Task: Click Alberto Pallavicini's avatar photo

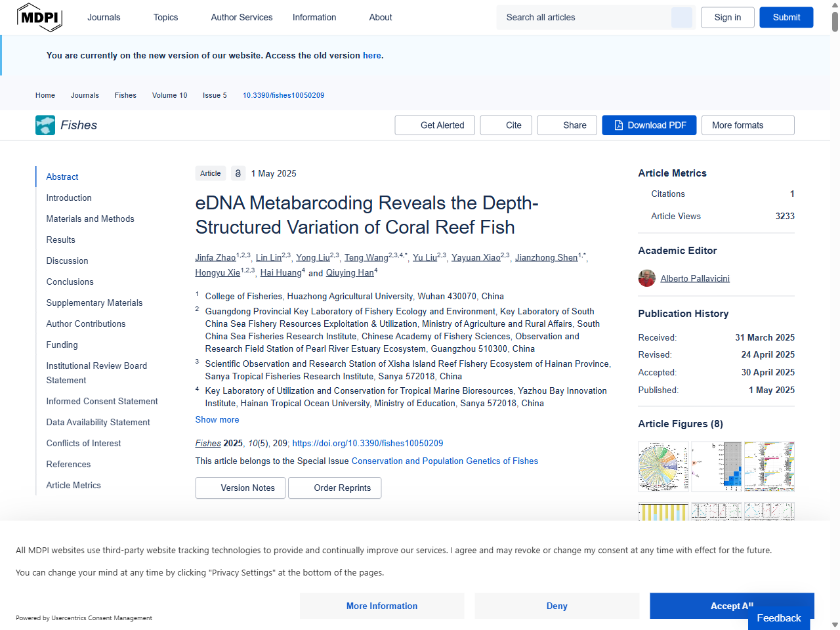Action: 646,278
